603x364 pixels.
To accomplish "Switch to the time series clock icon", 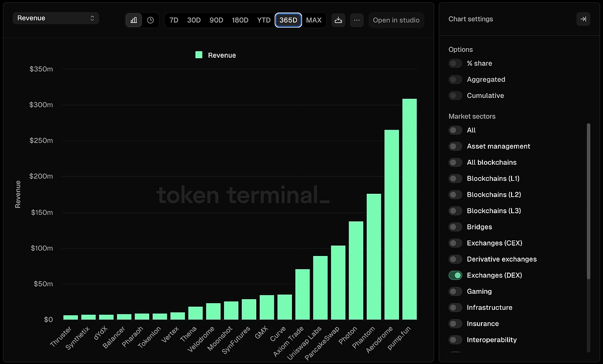I will (150, 20).
